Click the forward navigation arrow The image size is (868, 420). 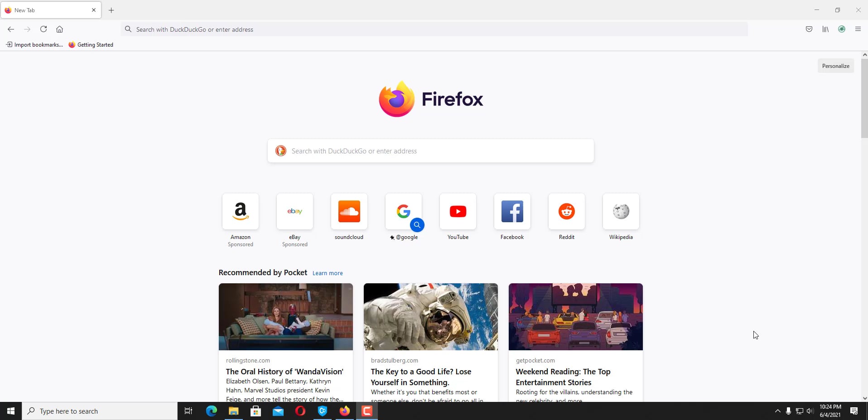pos(27,29)
